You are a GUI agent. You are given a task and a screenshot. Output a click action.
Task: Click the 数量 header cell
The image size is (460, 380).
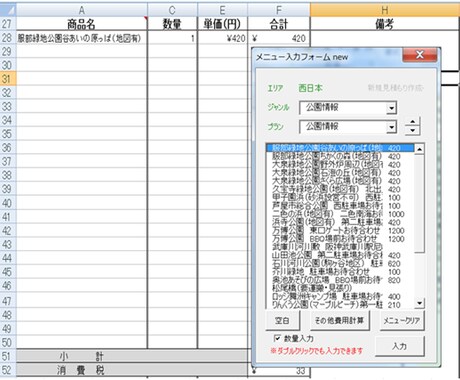click(172, 24)
